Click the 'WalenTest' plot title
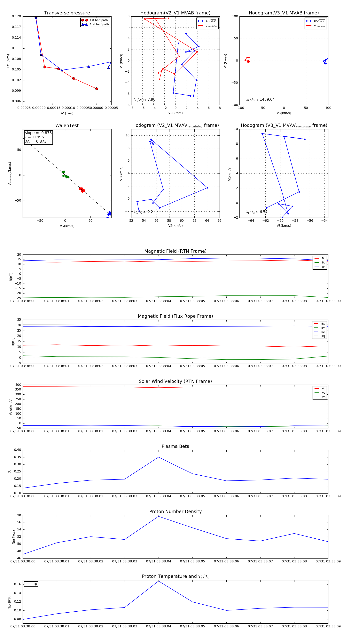Viewport: 351px width, 644px height. tap(67, 125)
